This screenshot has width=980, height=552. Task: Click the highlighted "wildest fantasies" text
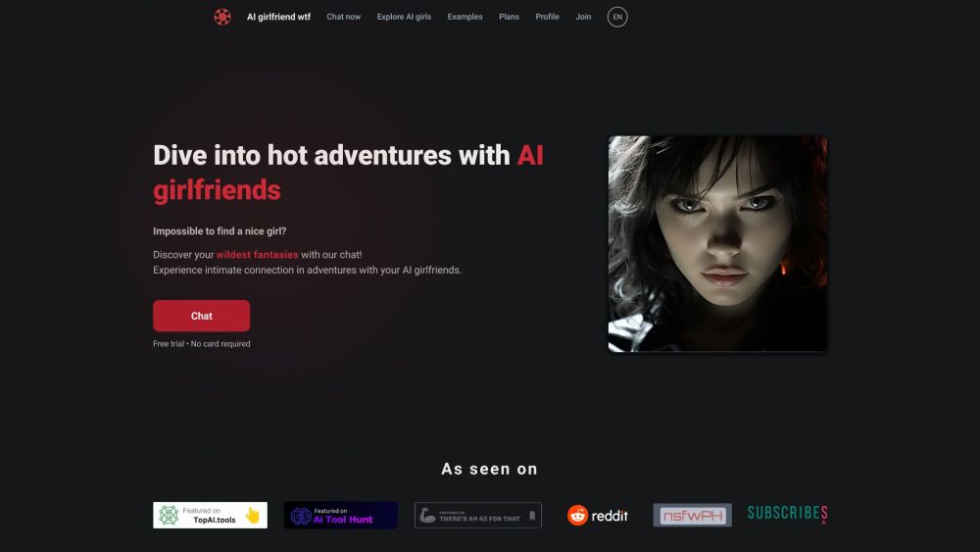tap(257, 255)
